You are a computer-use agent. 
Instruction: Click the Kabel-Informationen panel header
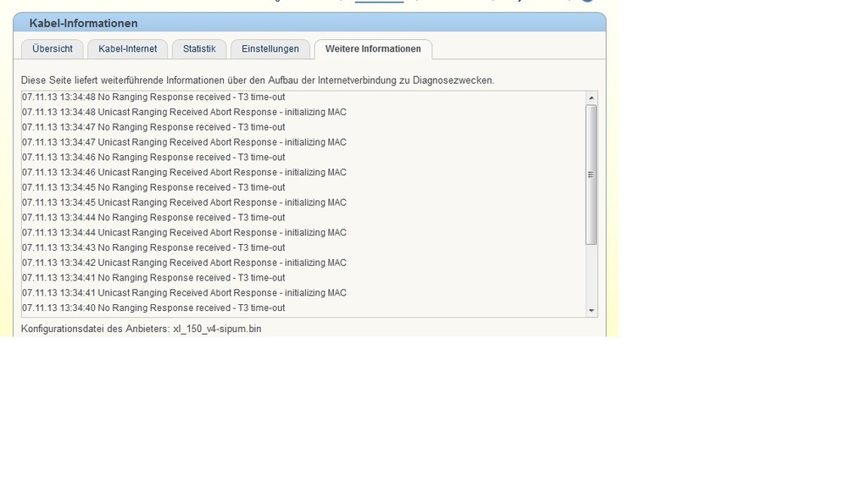click(x=83, y=23)
